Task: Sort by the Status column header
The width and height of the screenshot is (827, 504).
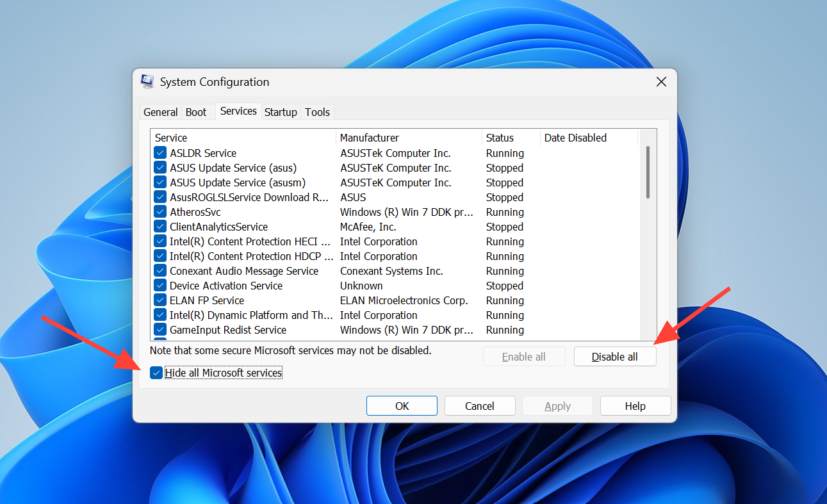Action: [x=511, y=138]
